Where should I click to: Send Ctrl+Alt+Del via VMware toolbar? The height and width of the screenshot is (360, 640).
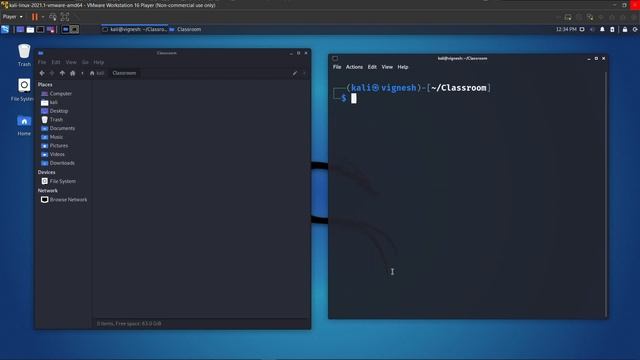(x=53, y=17)
